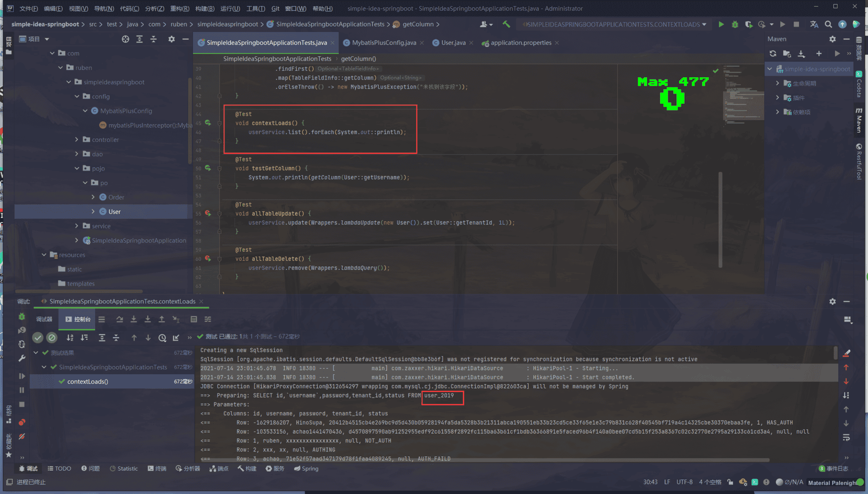The width and height of the screenshot is (868, 494).
Task: Click the editor vertical scrollbar
Action: click(x=720, y=219)
